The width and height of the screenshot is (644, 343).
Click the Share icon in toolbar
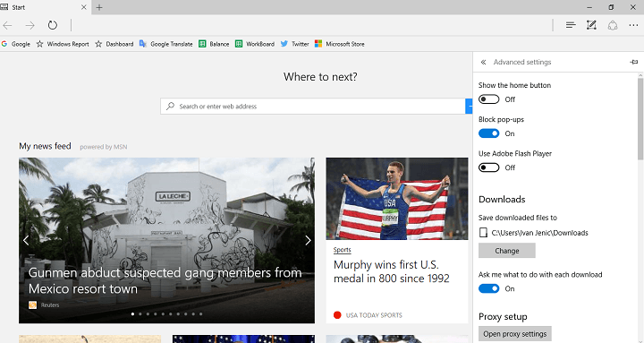click(x=613, y=25)
